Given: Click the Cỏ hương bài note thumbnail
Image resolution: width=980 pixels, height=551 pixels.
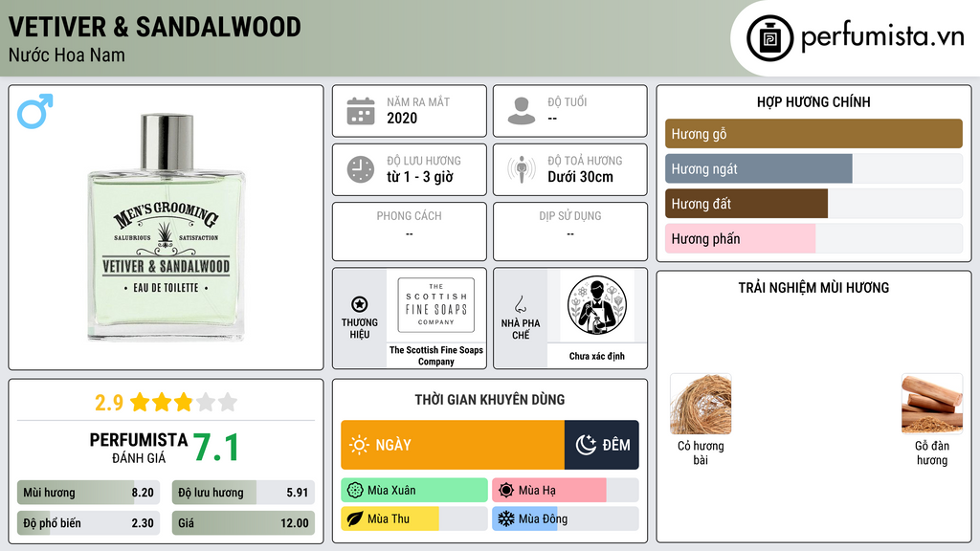Looking at the screenshot, I should (701, 404).
